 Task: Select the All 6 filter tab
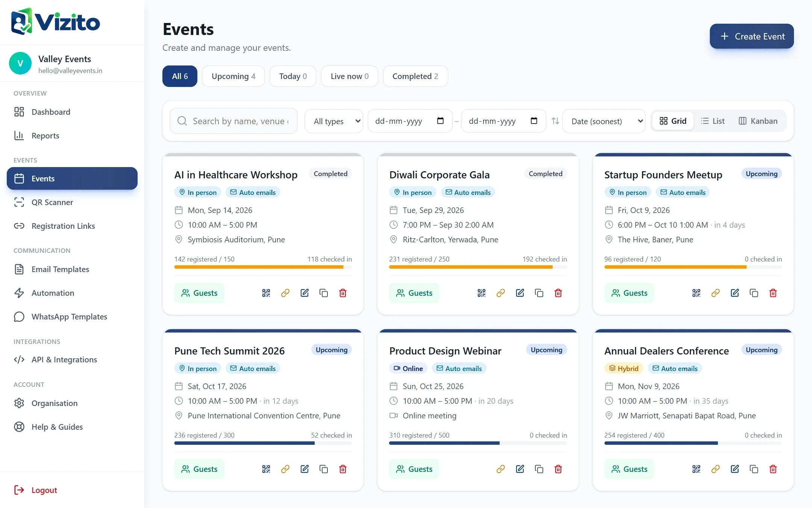tap(180, 76)
